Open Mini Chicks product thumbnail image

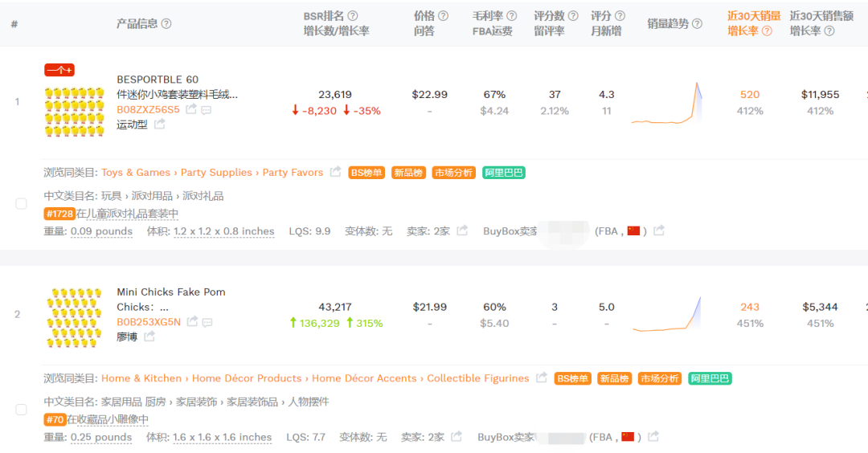[75, 317]
